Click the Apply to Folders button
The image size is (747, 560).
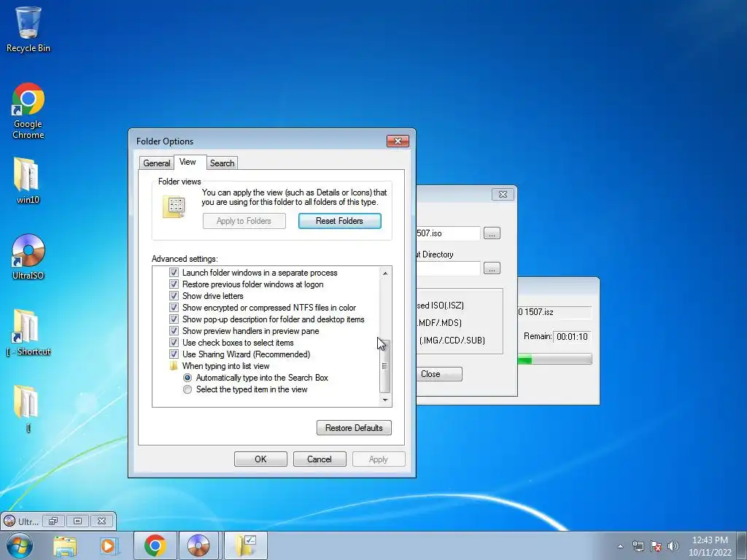pos(244,221)
